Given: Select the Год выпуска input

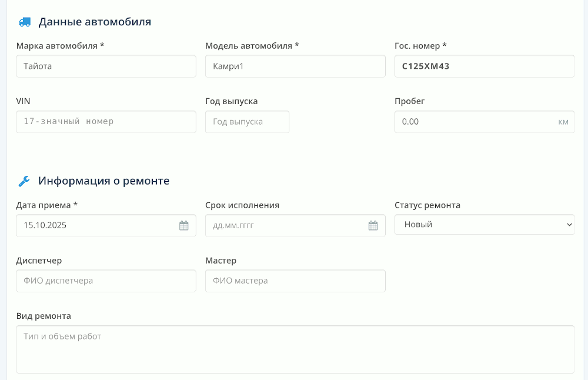Looking at the screenshot, I should 247,122.
